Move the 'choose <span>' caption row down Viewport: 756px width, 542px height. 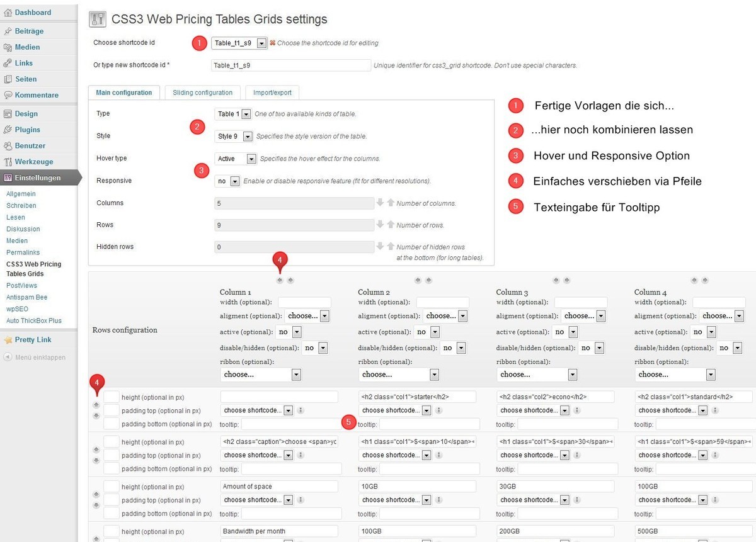[x=96, y=460]
